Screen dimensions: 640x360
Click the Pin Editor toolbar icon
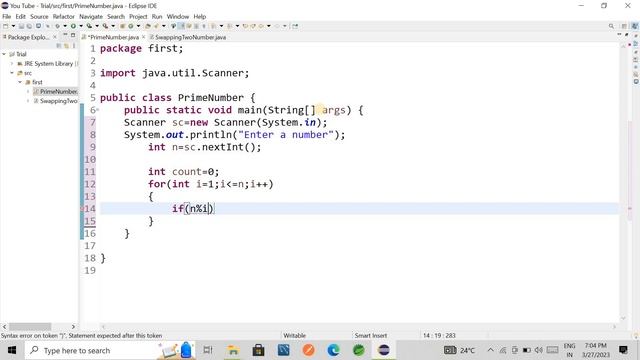(295, 26)
